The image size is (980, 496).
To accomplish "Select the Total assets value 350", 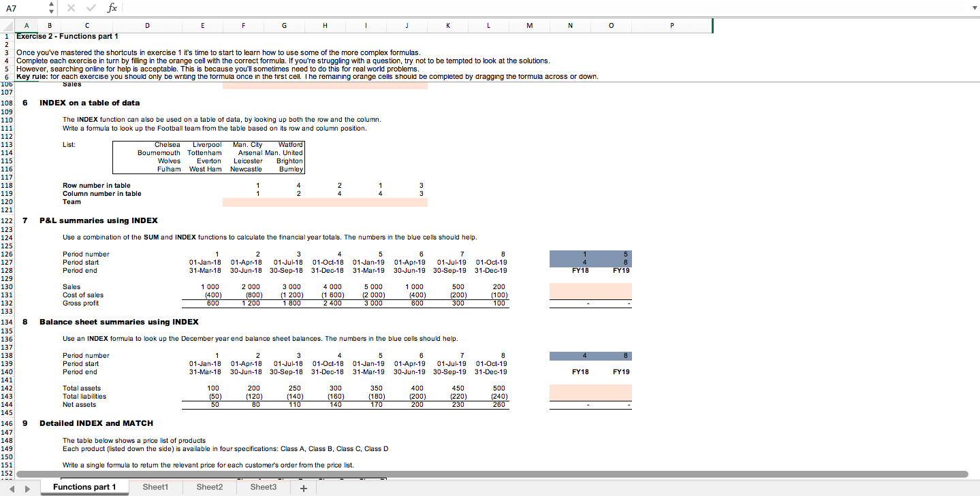I will pyautogui.click(x=377, y=388).
